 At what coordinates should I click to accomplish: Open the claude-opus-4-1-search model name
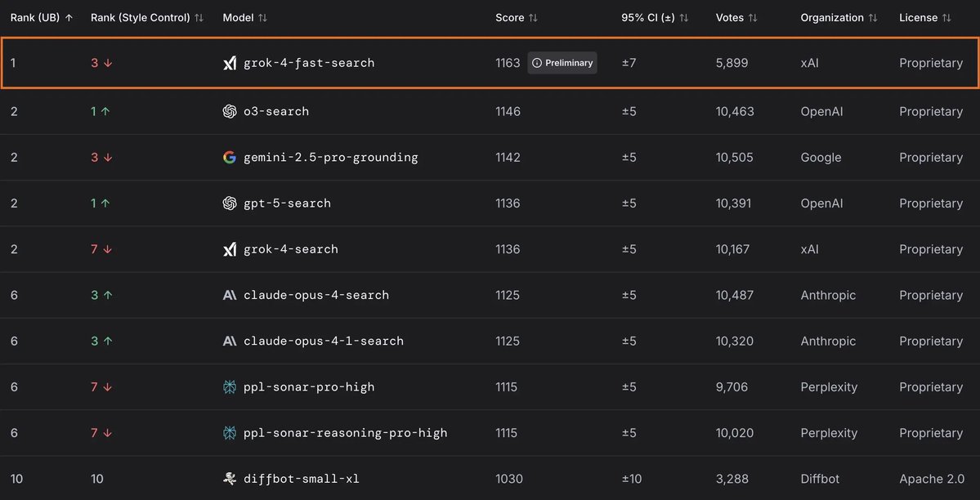point(324,341)
